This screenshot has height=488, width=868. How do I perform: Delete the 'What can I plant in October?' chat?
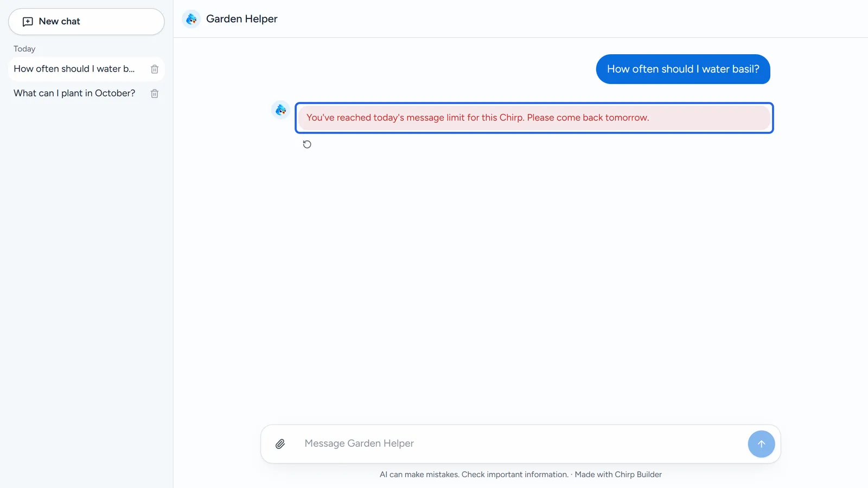pos(155,94)
